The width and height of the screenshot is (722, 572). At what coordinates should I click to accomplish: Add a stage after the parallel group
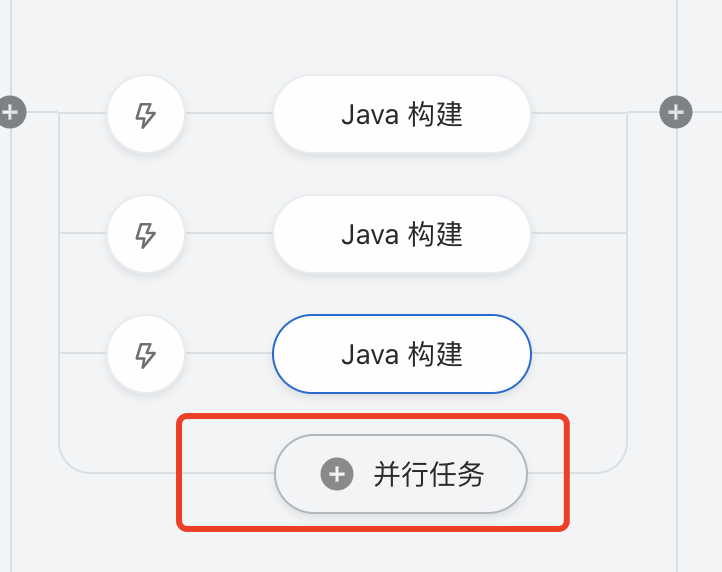[676, 112]
